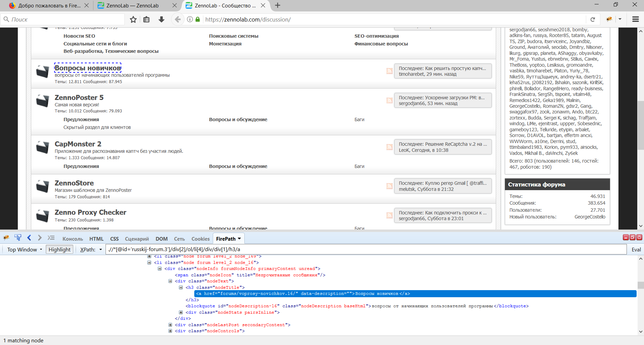Go back using Firebug's blue left arrow
This screenshot has width=644, height=345.
(x=29, y=238)
